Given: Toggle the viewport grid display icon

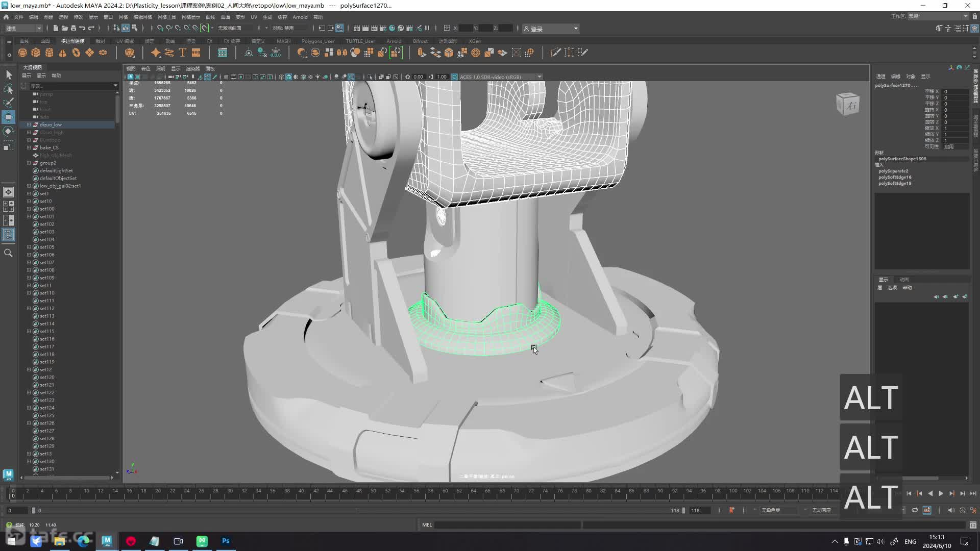Looking at the screenshot, I should coord(226,77).
